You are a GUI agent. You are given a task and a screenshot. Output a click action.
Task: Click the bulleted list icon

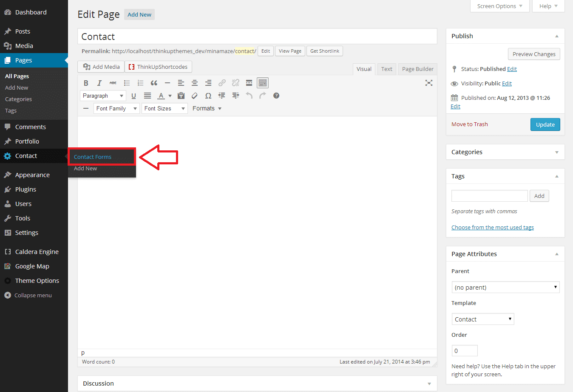pos(127,83)
